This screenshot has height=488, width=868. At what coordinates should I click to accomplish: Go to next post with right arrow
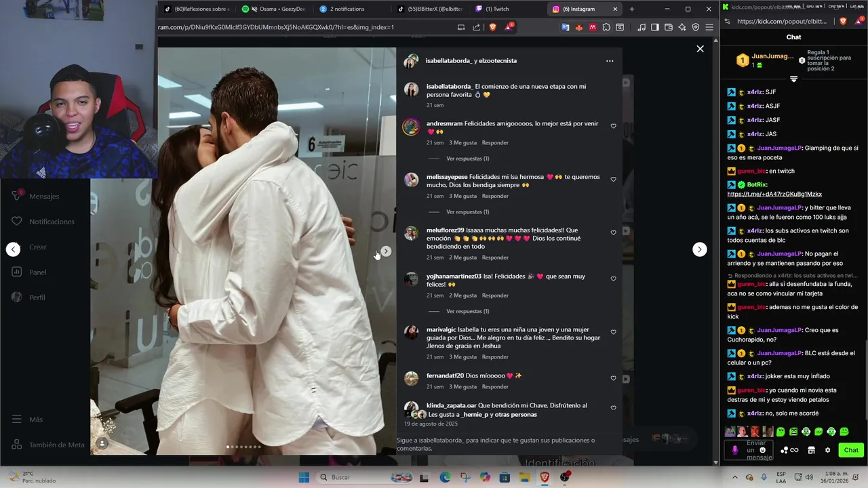(x=699, y=249)
